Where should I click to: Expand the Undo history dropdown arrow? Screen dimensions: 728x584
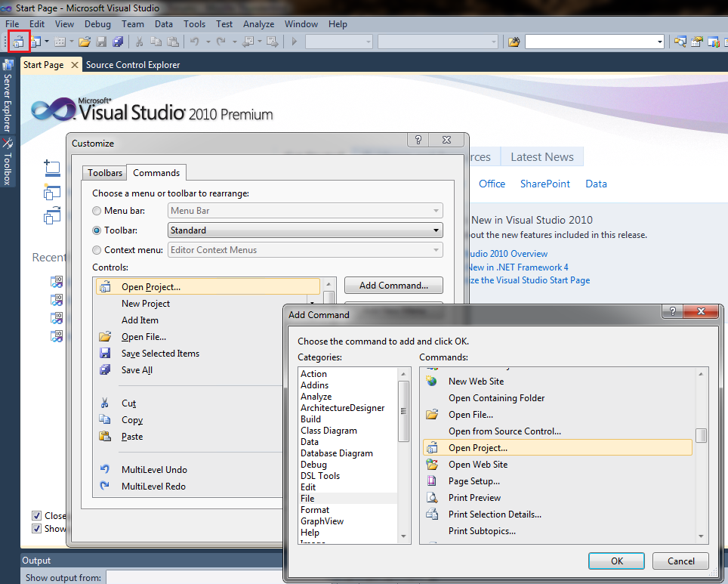[x=208, y=42]
